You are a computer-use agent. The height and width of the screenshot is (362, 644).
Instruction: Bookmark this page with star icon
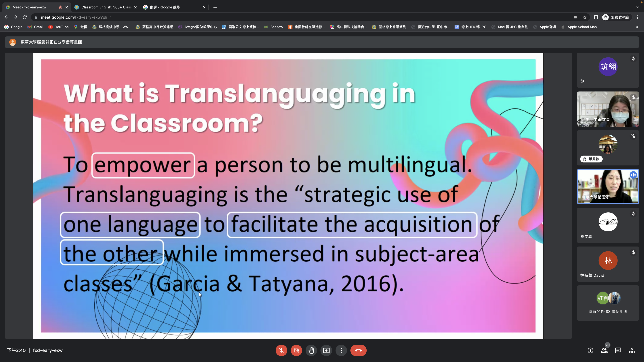click(585, 17)
